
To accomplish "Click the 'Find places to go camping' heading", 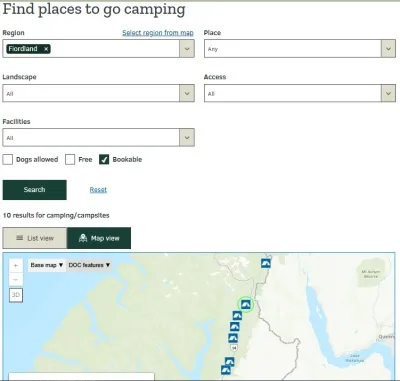I will 94,9.
